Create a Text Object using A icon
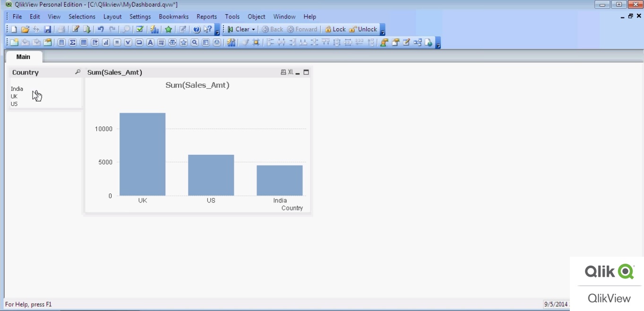The height and width of the screenshot is (311, 644). (x=150, y=42)
